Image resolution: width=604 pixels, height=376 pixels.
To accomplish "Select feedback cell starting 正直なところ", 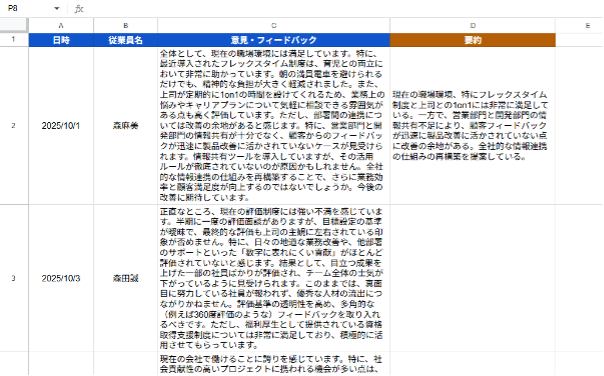I will pos(273,278).
